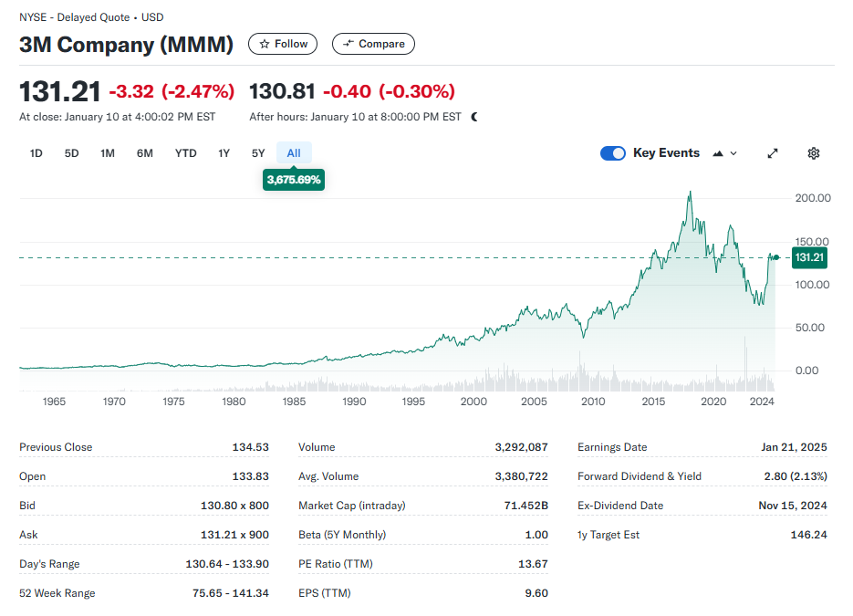The height and width of the screenshot is (616, 853).
Task: Click the Ex-Dividend Date Nov 15, 2024
Action: click(793, 506)
